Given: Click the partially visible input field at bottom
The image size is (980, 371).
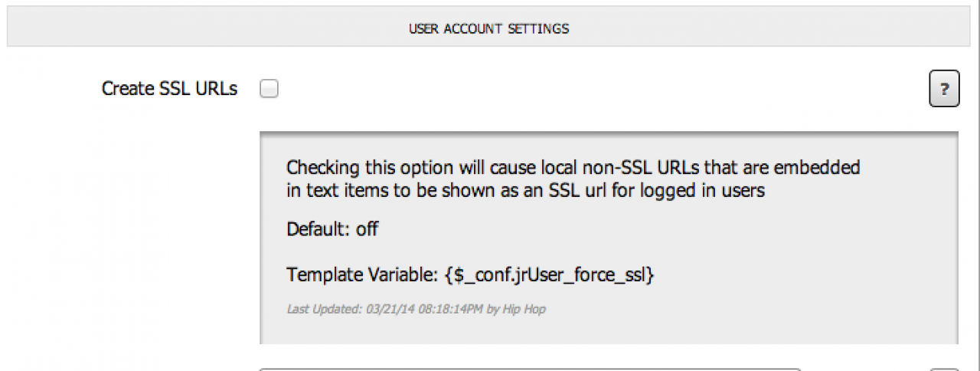Looking at the screenshot, I should (x=530, y=369).
